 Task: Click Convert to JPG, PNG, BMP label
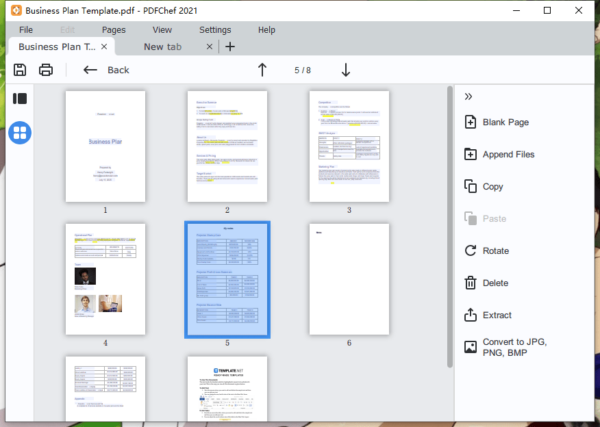click(x=515, y=347)
